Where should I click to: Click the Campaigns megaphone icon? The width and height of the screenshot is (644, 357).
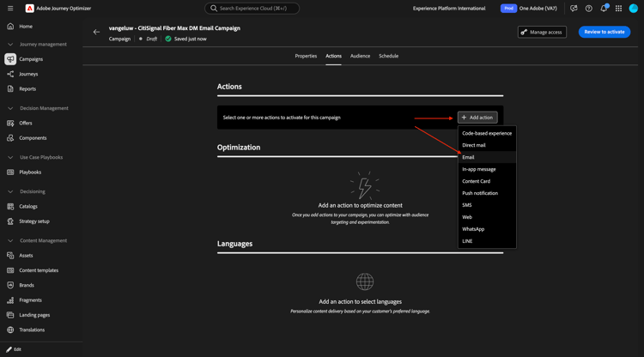(10, 59)
